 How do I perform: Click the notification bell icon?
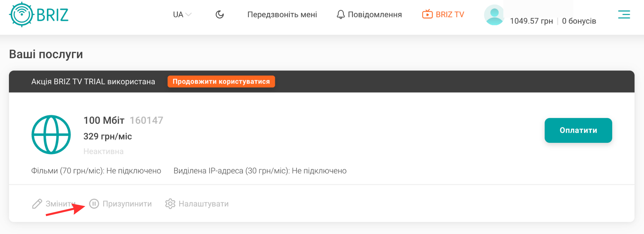pyautogui.click(x=341, y=14)
